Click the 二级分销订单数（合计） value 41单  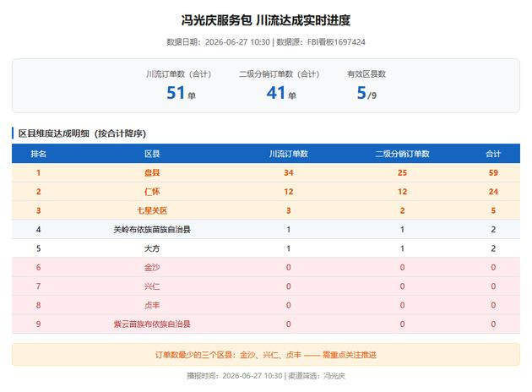click(281, 93)
